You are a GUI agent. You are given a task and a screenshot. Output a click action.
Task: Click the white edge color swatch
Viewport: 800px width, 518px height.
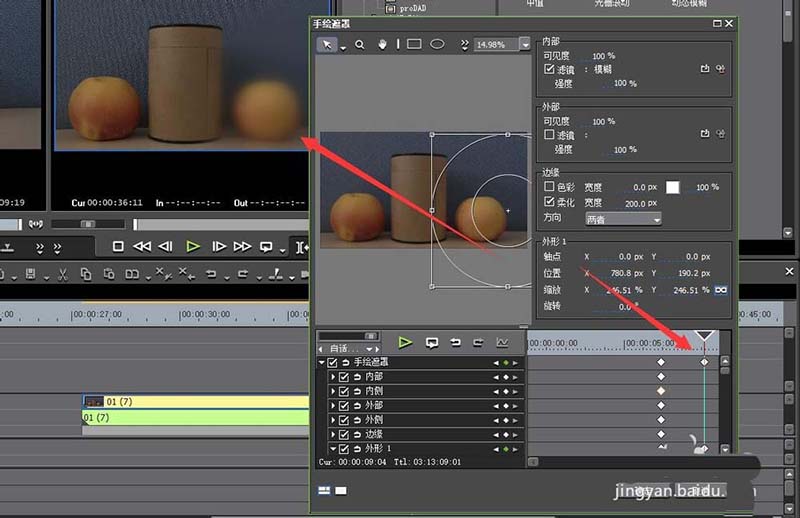coord(673,187)
